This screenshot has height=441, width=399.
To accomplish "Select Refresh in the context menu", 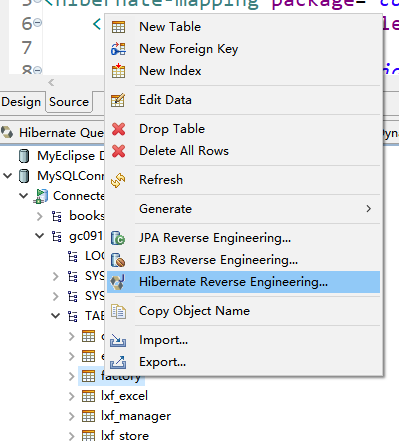I will click(x=244, y=180).
